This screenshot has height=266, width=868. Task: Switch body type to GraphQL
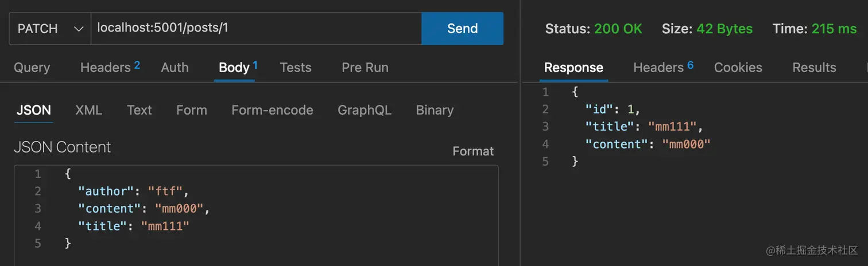tap(364, 110)
